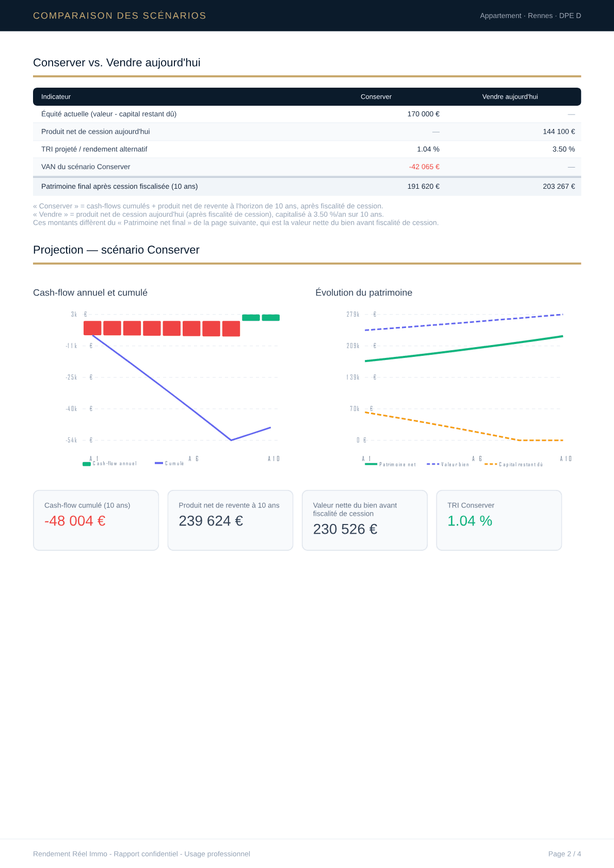Select row label 'TRI projeté / rendement alternatif'
This screenshot has width=614, height=868.
coord(94,149)
